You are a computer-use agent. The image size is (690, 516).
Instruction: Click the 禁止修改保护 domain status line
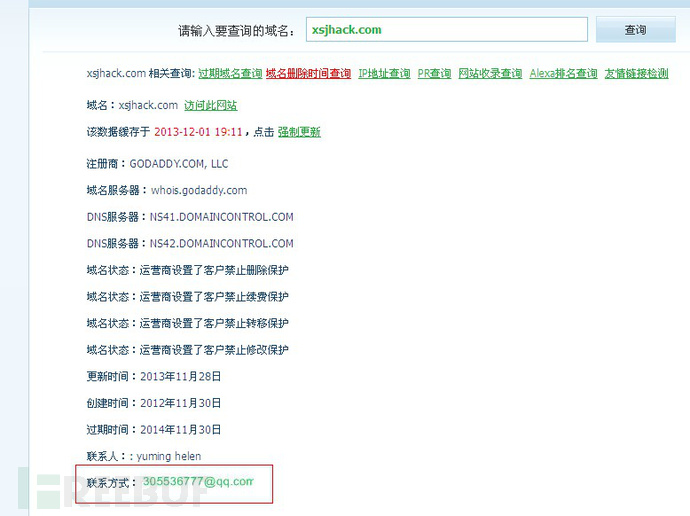pyautogui.click(x=187, y=350)
